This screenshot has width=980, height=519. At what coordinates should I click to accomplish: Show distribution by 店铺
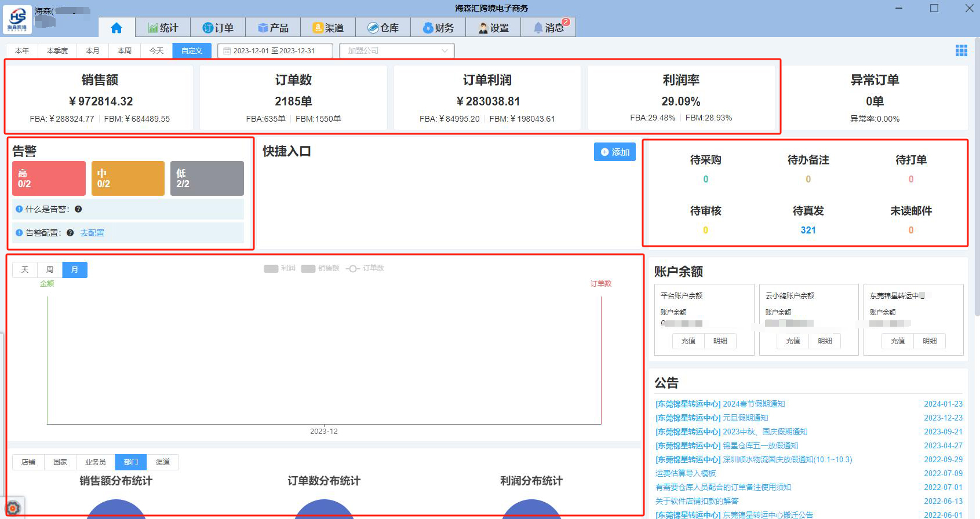(28, 462)
